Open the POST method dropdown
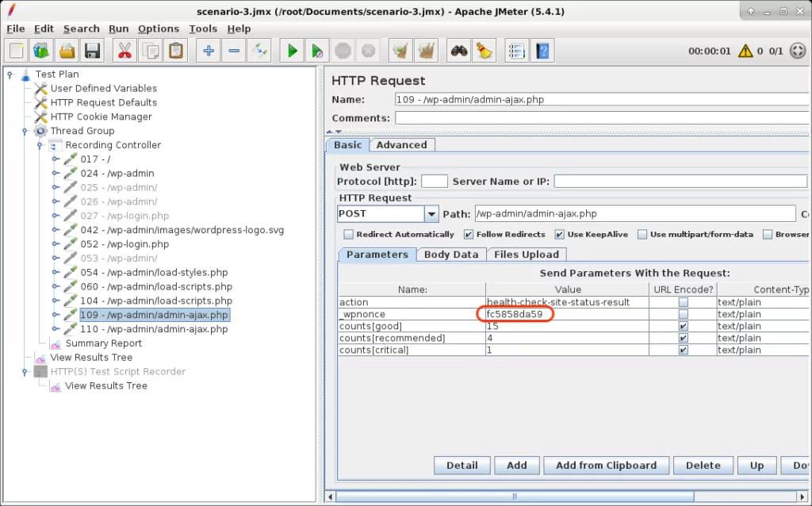The width and height of the screenshot is (812, 506). tap(431, 214)
